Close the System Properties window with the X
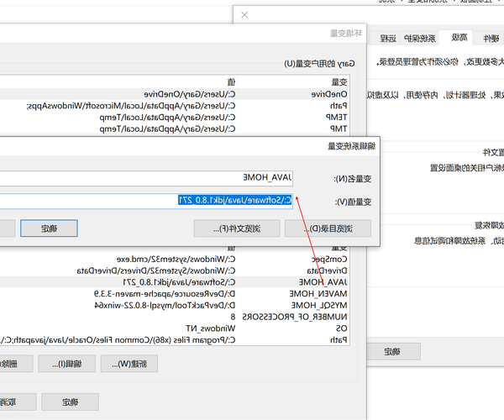 coord(244,15)
